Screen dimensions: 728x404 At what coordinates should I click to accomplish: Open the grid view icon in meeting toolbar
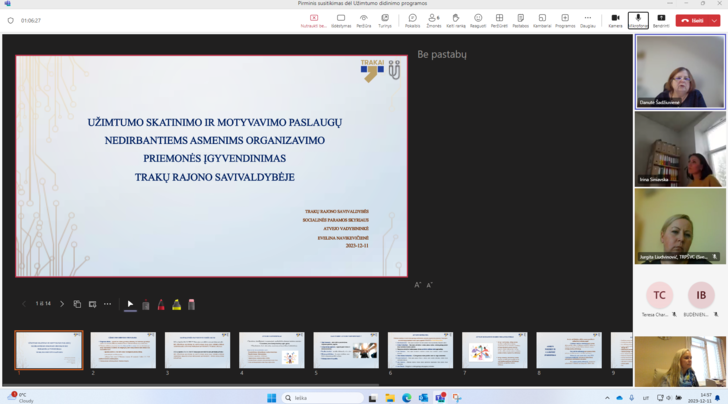(499, 20)
